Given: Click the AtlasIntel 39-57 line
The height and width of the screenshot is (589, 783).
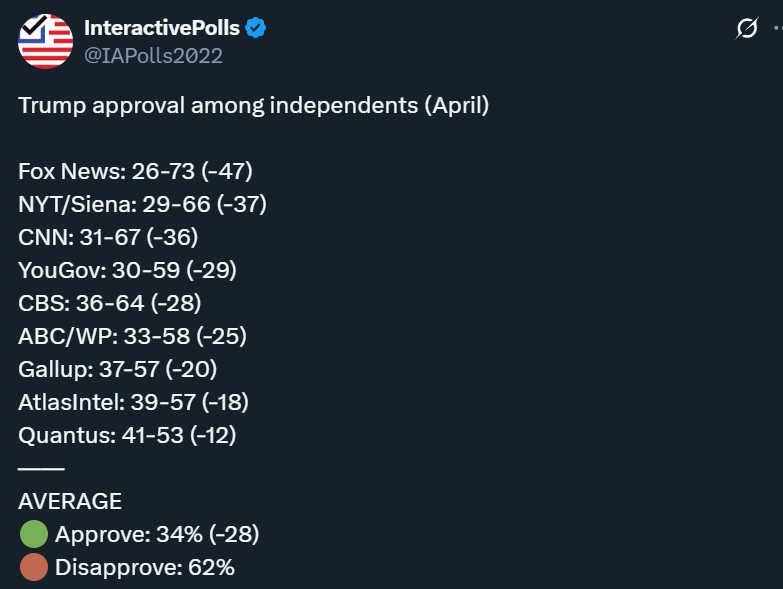Looking at the screenshot, I should tap(133, 402).
